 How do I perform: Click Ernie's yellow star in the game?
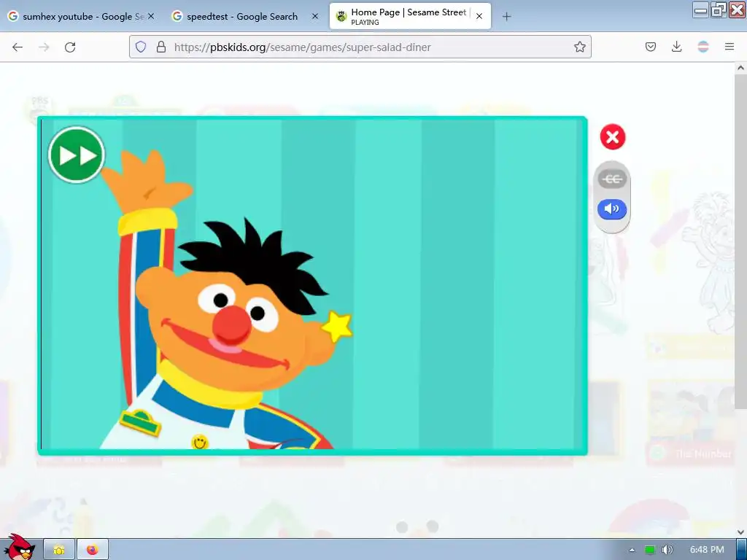[337, 327]
